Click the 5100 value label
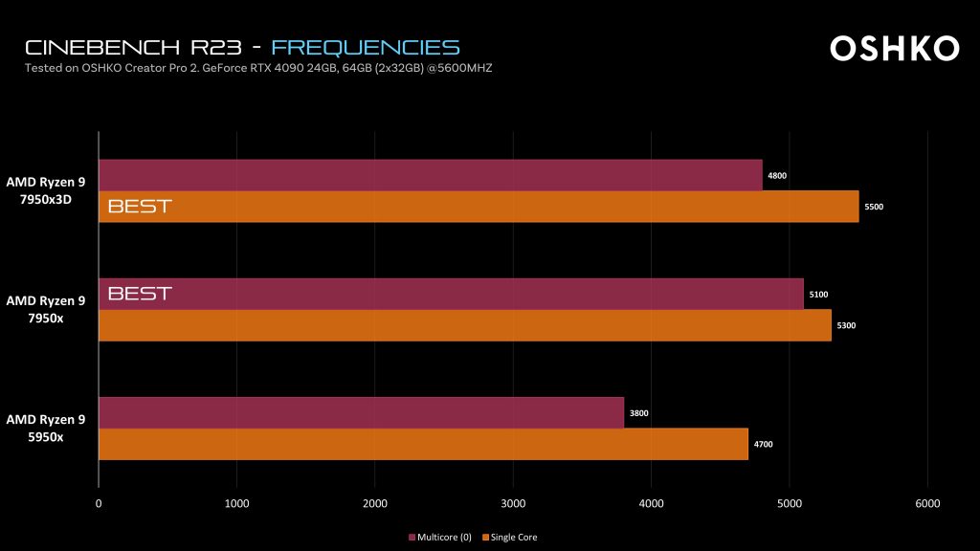Screen dimensions: 980x551 [x=818, y=295]
